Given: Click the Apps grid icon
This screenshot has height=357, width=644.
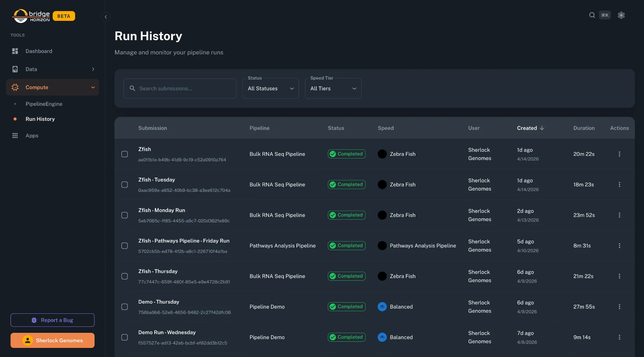Looking at the screenshot, I should [x=15, y=136].
